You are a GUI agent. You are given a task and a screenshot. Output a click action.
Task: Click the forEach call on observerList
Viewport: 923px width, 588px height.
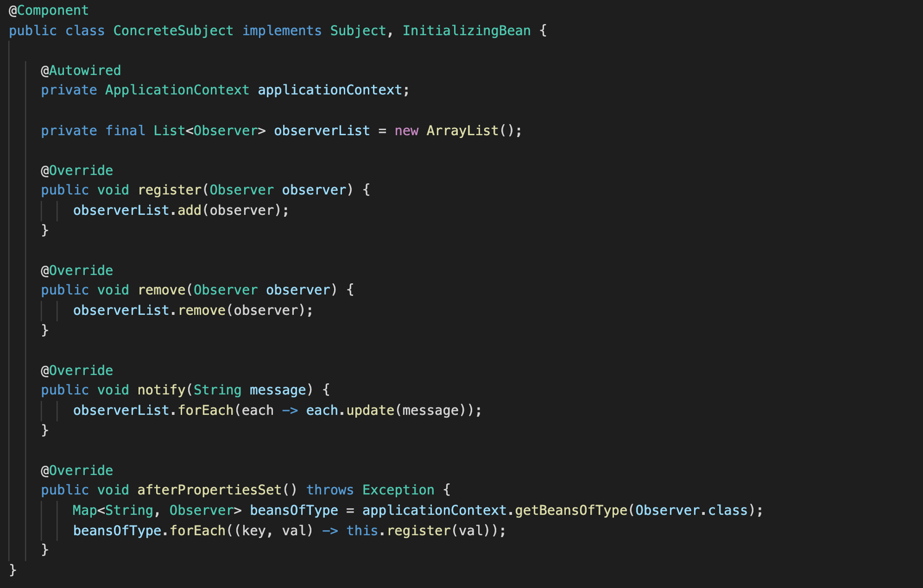(205, 410)
